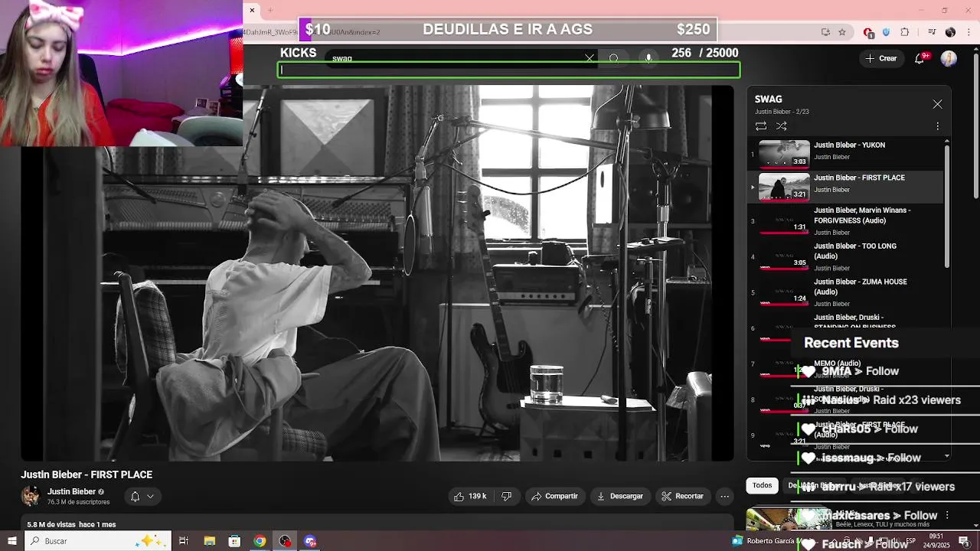Image resolution: width=980 pixels, height=551 pixels.
Task: Click the Crear button
Action: tap(880, 58)
